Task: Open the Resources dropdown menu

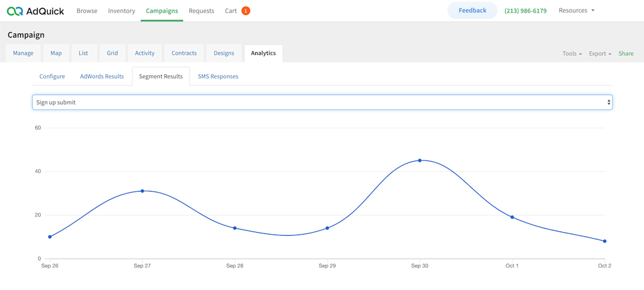Action: pyautogui.click(x=576, y=11)
